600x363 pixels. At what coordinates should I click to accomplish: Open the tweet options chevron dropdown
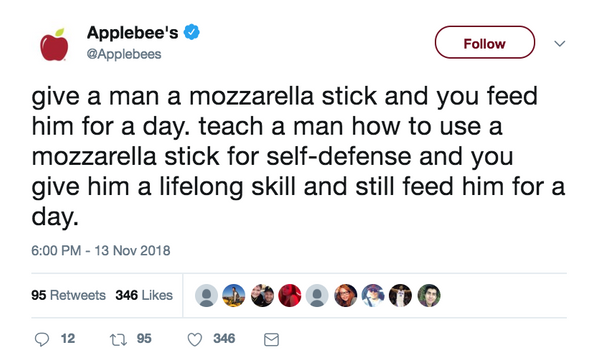point(559,44)
